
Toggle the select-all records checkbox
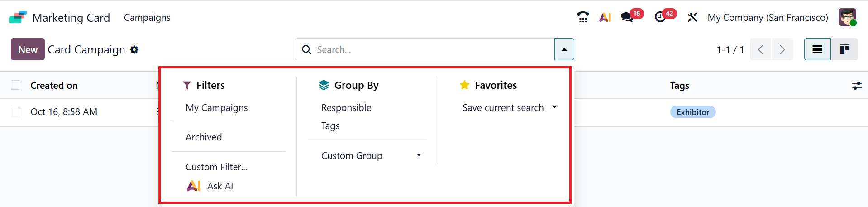(x=16, y=85)
